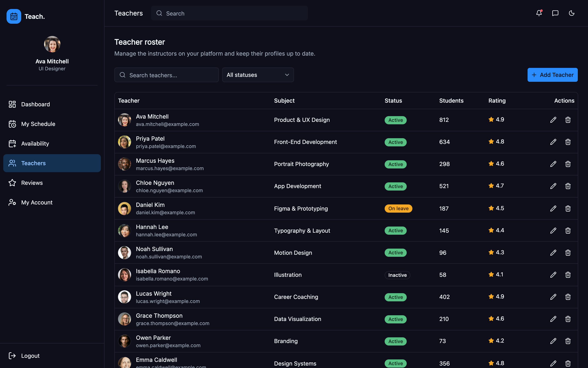Go to Dashboard in sidebar
Screen dimensions: 588x368
point(52,104)
